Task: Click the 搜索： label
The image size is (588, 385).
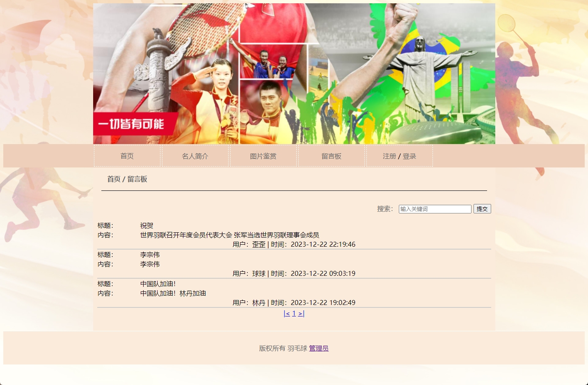Action: (385, 209)
